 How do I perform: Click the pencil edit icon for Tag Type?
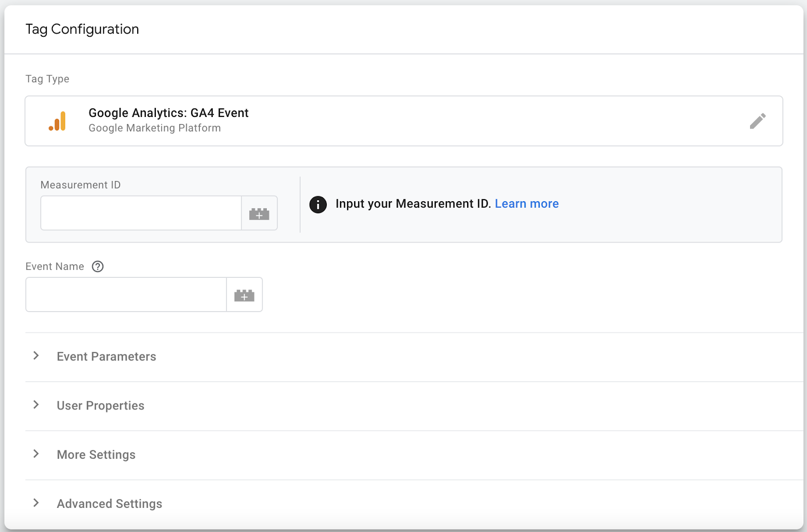tap(758, 121)
